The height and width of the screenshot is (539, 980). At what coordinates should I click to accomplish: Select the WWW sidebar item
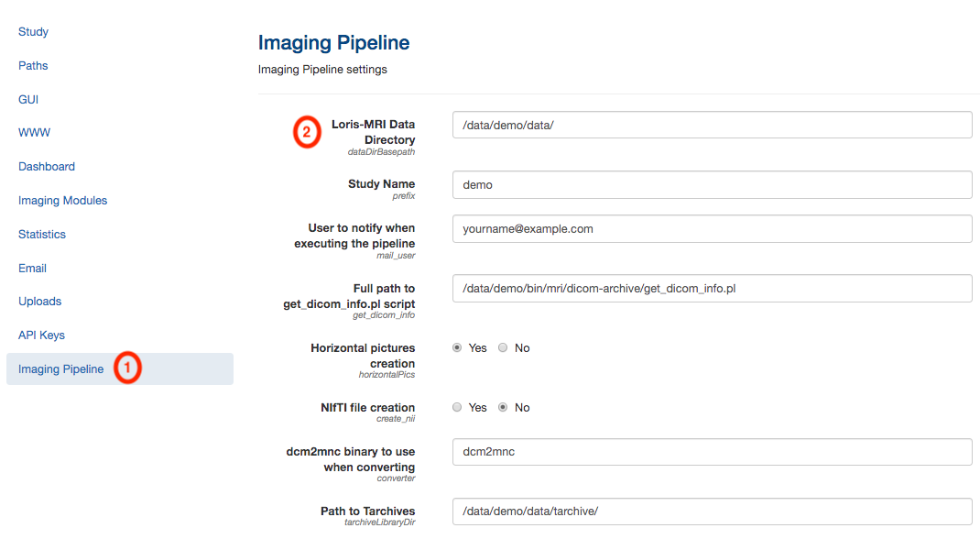35,133
